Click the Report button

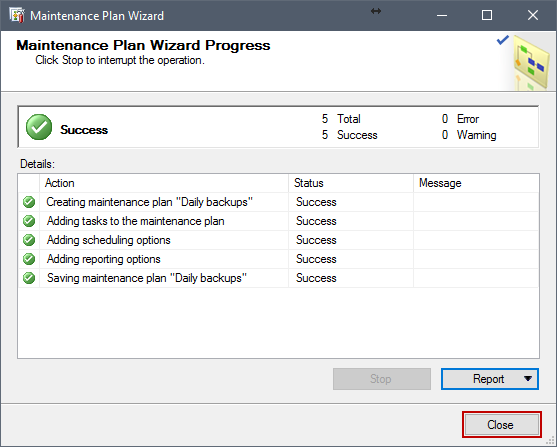point(490,379)
